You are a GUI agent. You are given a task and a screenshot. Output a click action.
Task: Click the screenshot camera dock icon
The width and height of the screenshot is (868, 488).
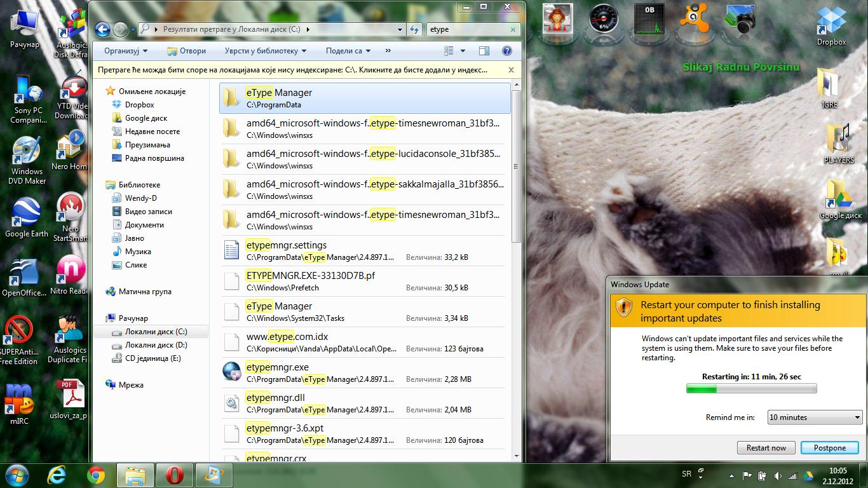pyautogui.click(x=740, y=19)
